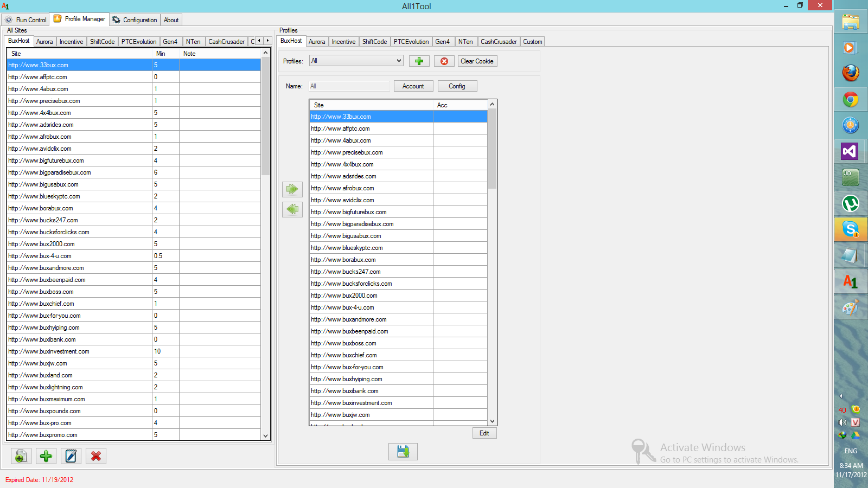Image resolution: width=868 pixels, height=488 pixels.
Task: Click the floppy disk save profile icon
Action: click(x=403, y=452)
